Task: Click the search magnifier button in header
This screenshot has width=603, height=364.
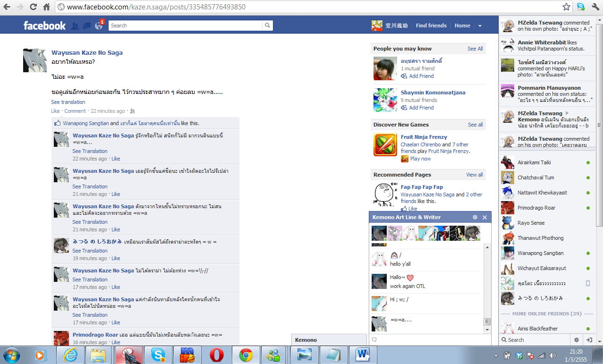Action: click(x=268, y=25)
